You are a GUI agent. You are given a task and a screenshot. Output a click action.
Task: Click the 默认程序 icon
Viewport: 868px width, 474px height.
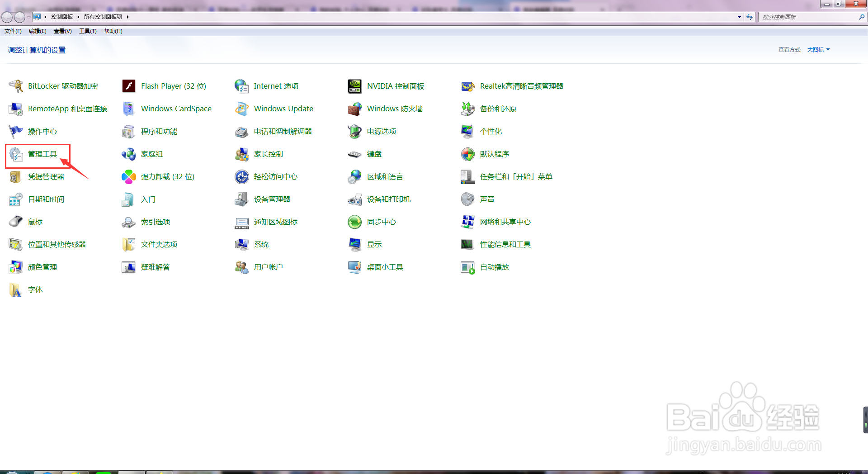[468, 154]
